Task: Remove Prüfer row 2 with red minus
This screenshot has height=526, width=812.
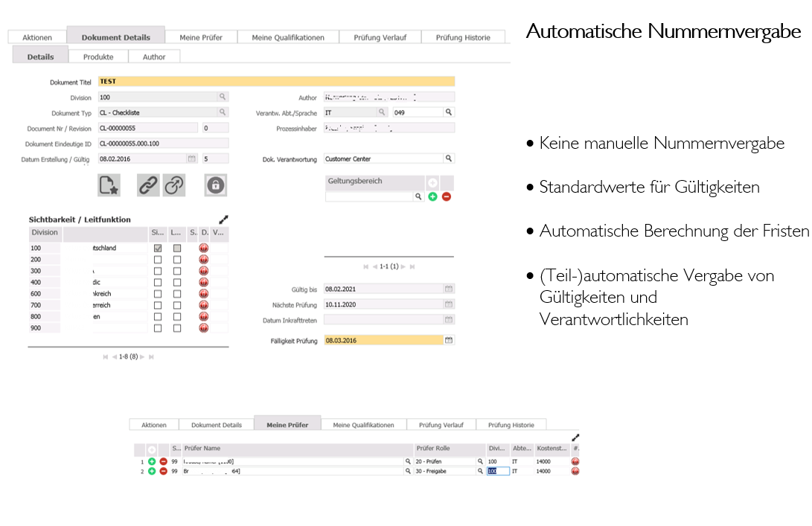Action: point(164,471)
